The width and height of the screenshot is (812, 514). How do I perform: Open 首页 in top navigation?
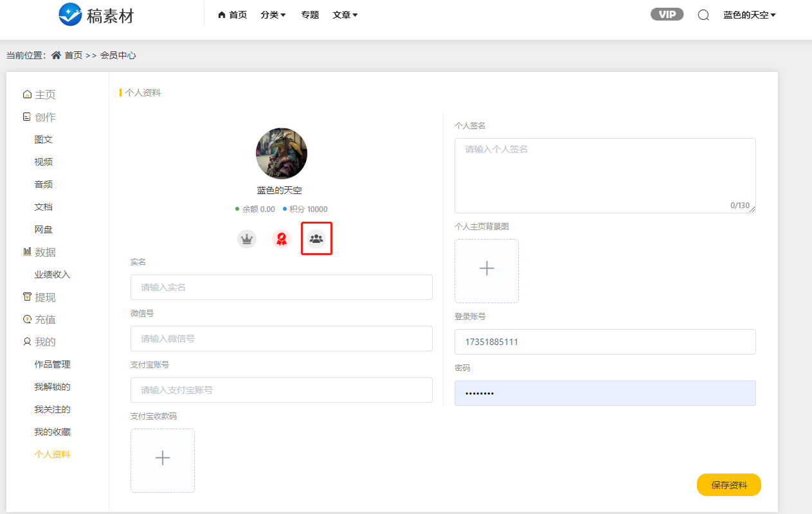click(233, 15)
